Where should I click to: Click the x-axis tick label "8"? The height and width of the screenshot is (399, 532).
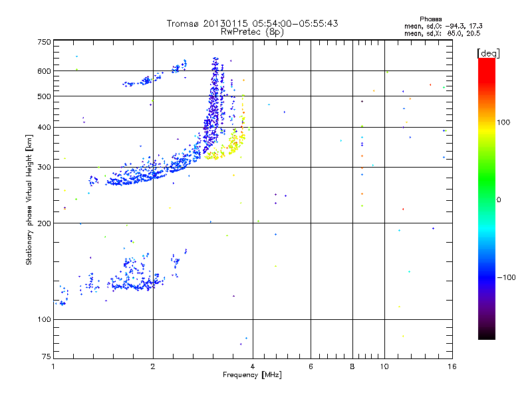[352, 366]
